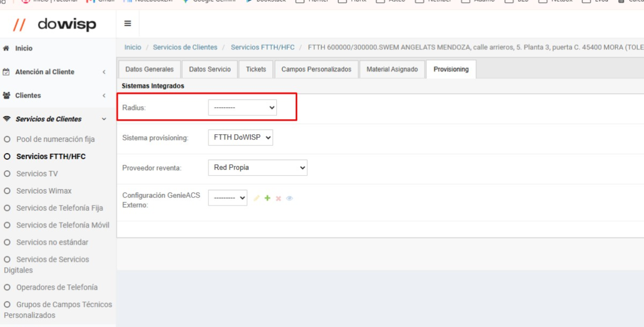Open Pool de numeración fija in sidebar
The image size is (644, 327).
point(55,139)
